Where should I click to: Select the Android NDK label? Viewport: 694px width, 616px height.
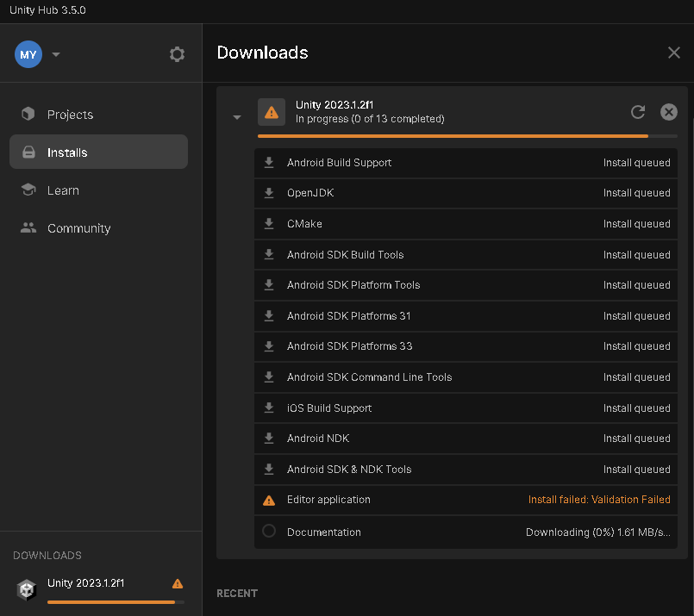(x=318, y=439)
